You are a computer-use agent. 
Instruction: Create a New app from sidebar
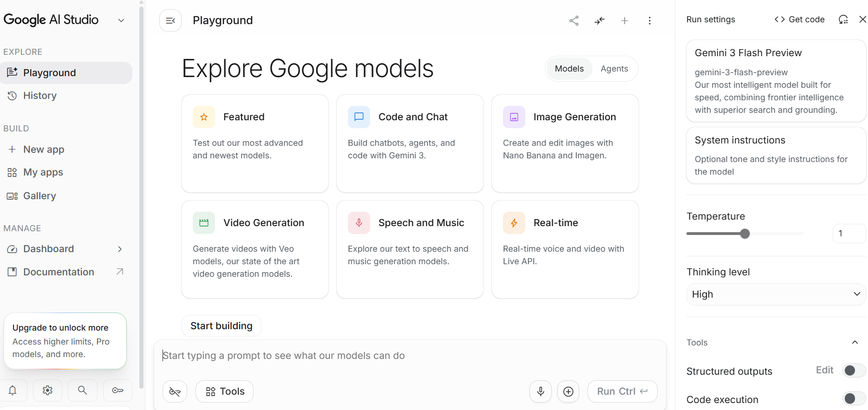(x=66, y=150)
